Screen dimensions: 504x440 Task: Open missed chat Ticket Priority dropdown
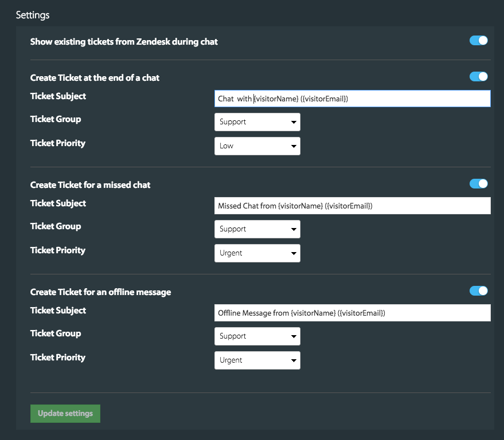[257, 253]
